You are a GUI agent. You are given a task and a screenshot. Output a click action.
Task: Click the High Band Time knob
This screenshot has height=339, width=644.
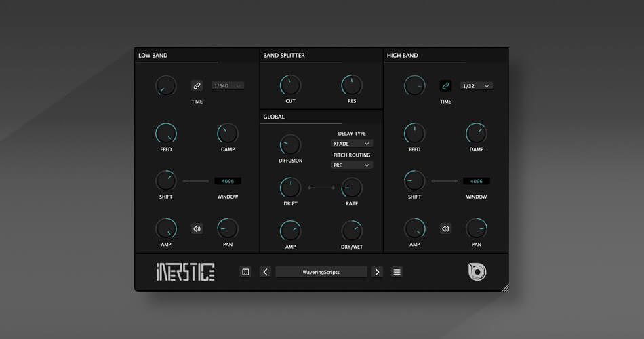(414, 86)
